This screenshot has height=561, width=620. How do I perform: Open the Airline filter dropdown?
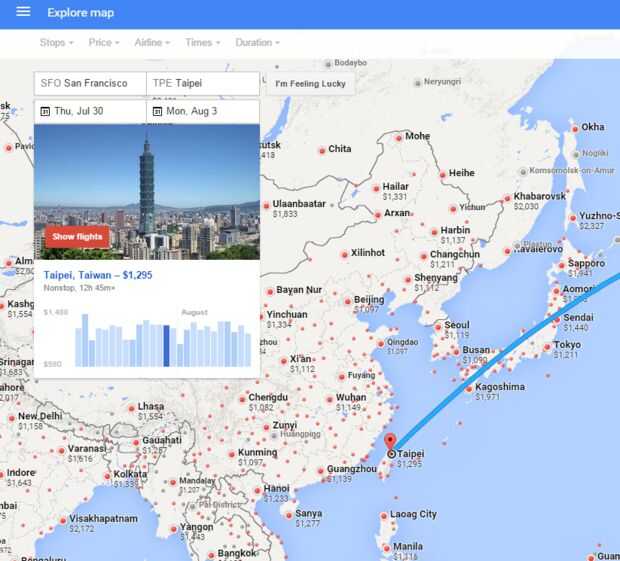[x=152, y=43]
